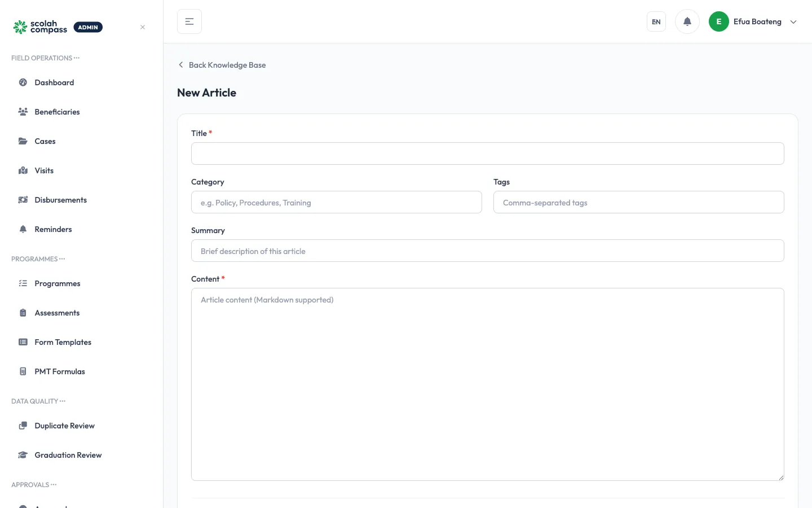Focus the Title input field
812x508 pixels.
(x=487, y=154)
